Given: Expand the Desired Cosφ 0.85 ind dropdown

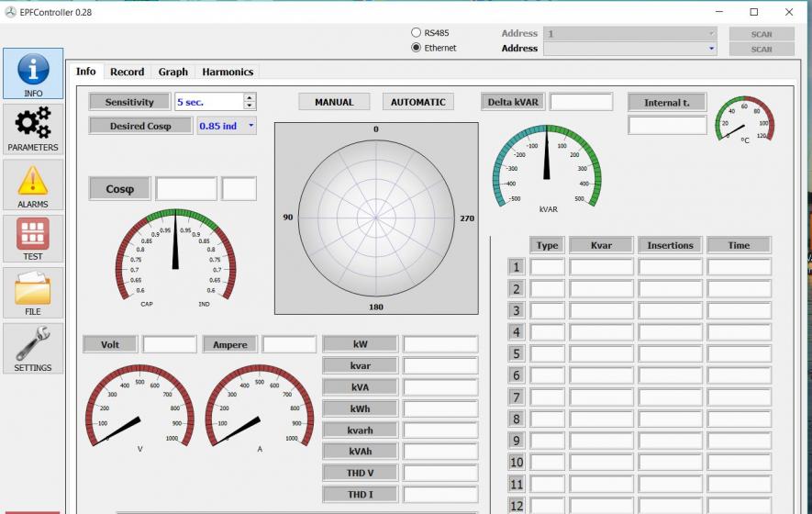Looking at the screenshot, I should pos(251,126).
